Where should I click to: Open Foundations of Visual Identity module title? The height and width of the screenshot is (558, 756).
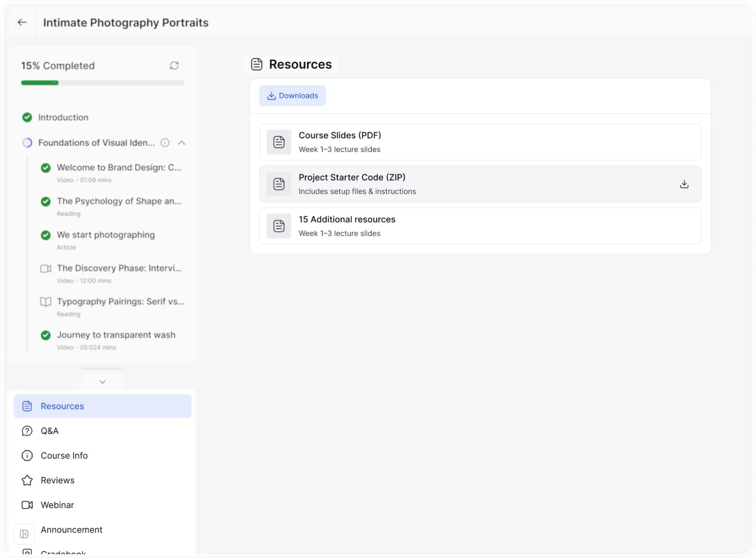click(96, 143)
